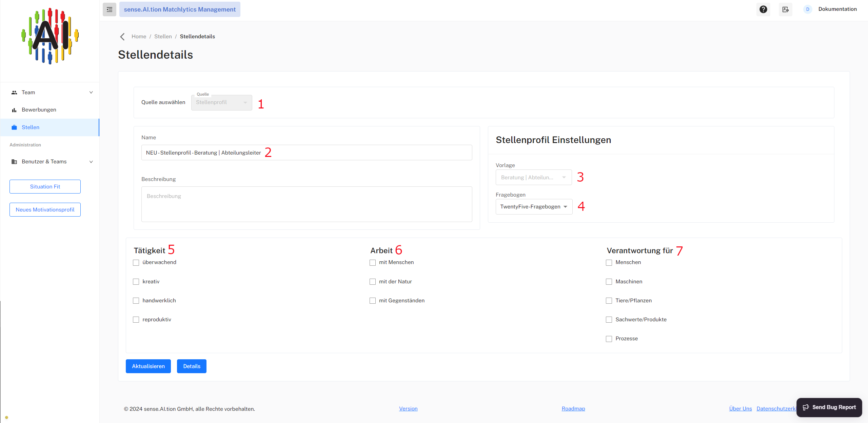Tick the Sachwerte/Produkte checkbox
This screenshot has height=423, width=868.
[609, 320]
